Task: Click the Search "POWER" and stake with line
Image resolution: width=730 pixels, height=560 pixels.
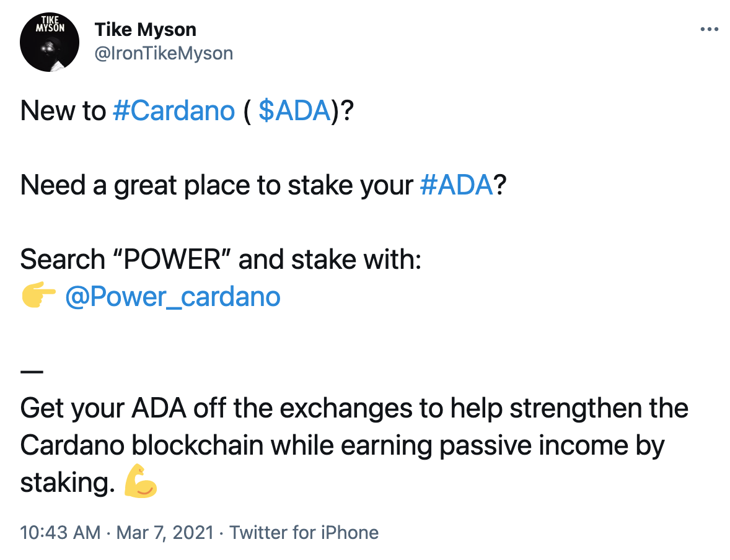Action: (221, 260)
